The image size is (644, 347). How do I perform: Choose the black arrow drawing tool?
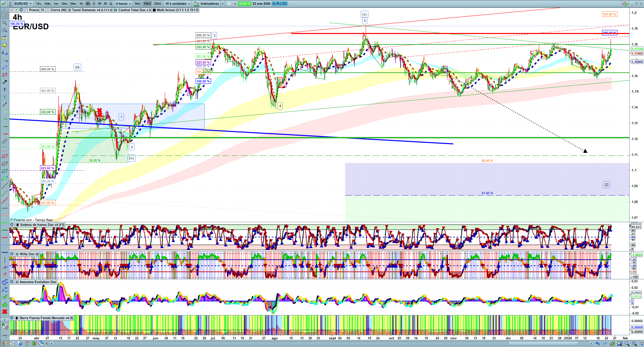(x=5, y=82)
